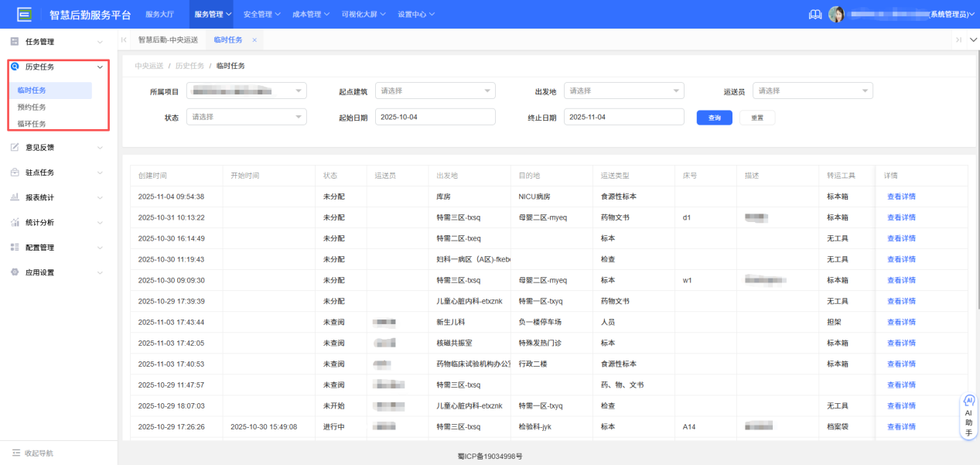Open 查看详情 for the first task row
980x465 pixels.
[900, 196]
